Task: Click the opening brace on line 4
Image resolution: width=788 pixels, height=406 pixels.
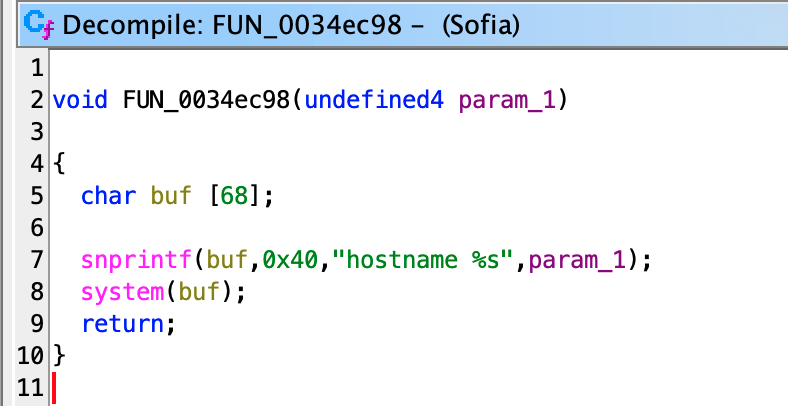Action: coord(58,163)
